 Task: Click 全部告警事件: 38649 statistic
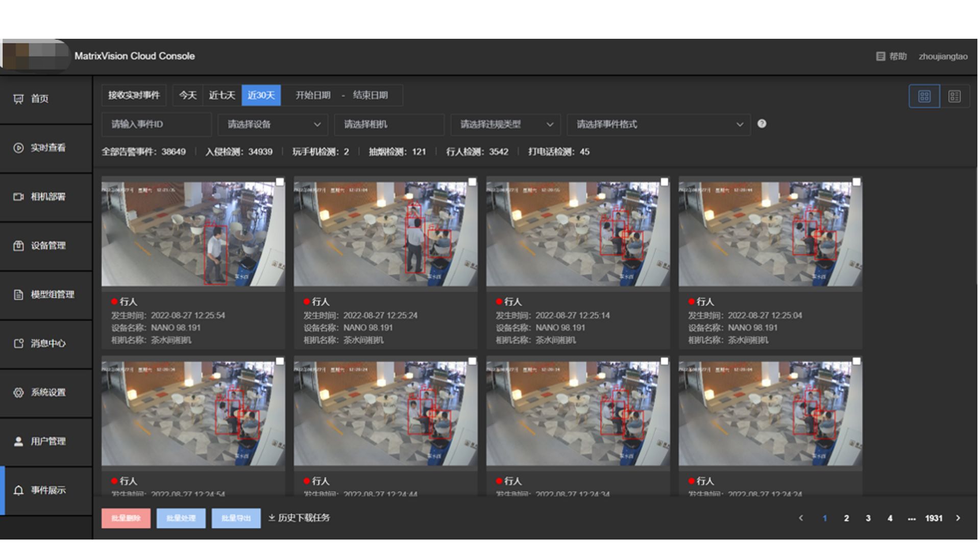point(143,152)
